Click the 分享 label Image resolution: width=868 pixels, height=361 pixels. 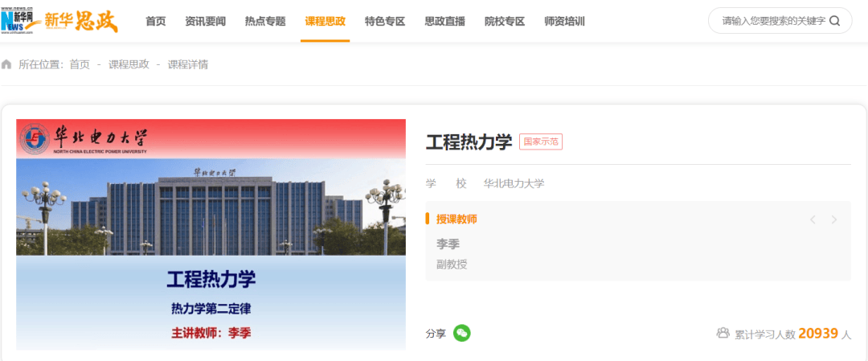[x=436, y=334]
